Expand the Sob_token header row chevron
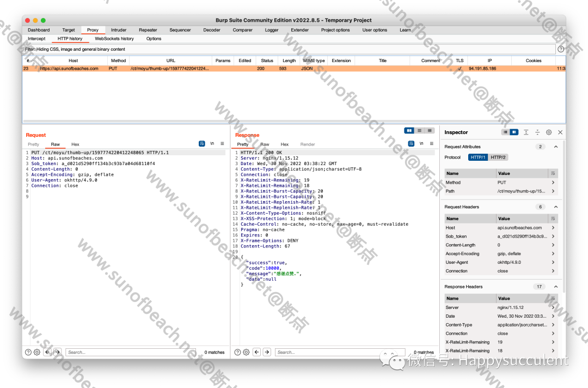Screen dimensions: 588x388 coord(553,237)
